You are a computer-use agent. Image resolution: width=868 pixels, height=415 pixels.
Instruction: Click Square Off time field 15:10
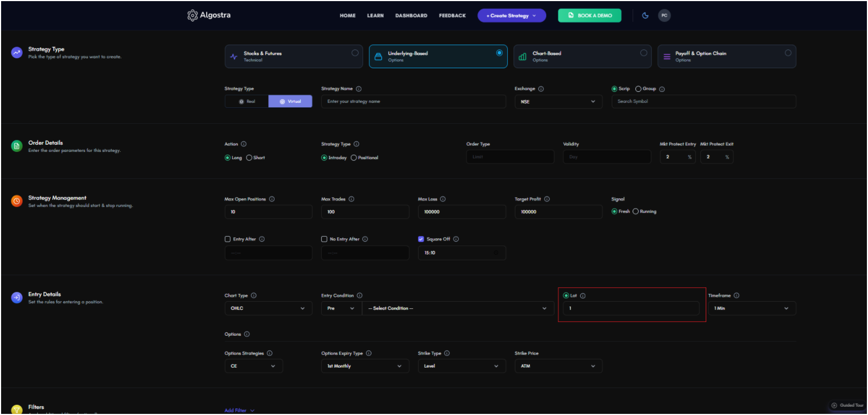coord(462,253)
